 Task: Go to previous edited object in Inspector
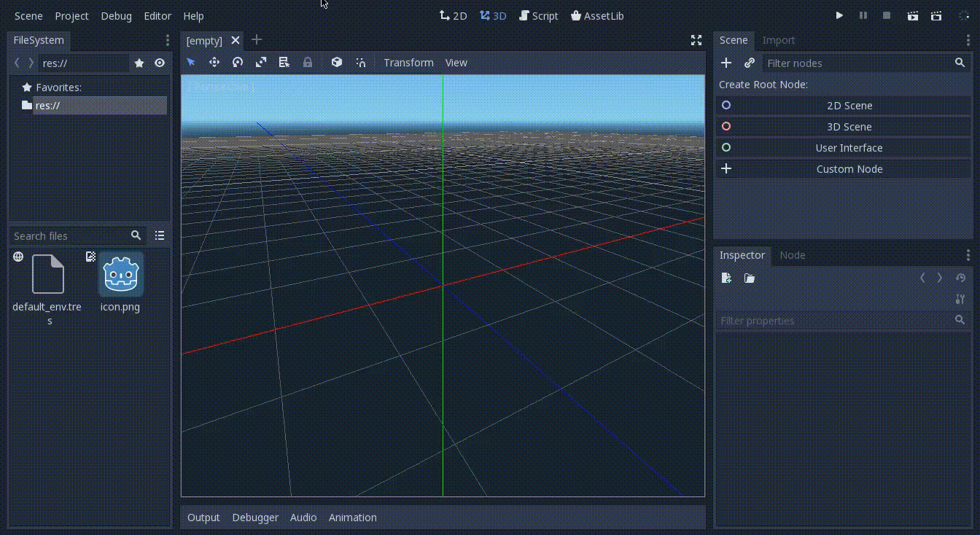(922, 278)
